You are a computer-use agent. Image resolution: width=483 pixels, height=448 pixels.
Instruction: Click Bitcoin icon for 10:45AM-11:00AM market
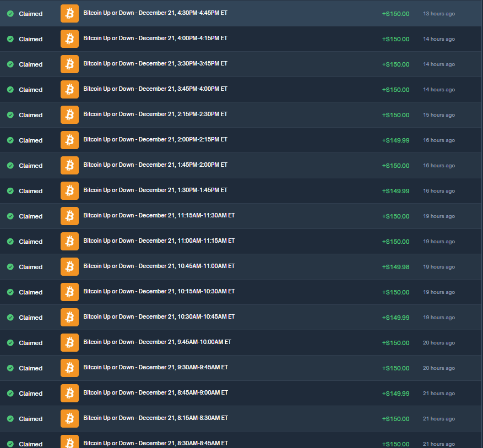[69, 266]
